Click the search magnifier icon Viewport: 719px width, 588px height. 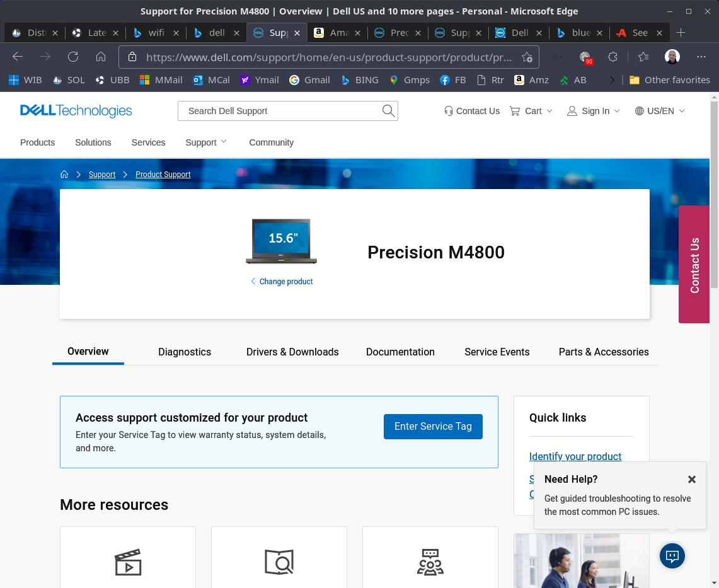tap(388, 111)
